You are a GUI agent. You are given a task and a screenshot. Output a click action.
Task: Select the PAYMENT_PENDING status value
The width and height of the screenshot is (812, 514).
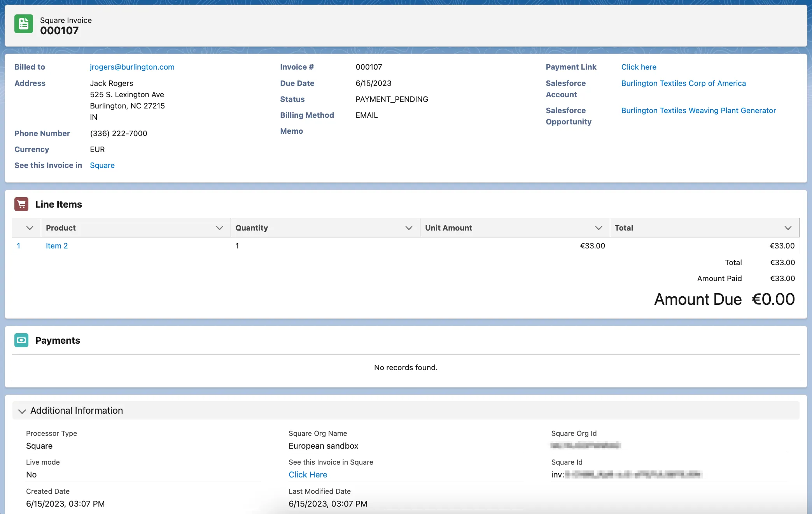click(392, 99)
